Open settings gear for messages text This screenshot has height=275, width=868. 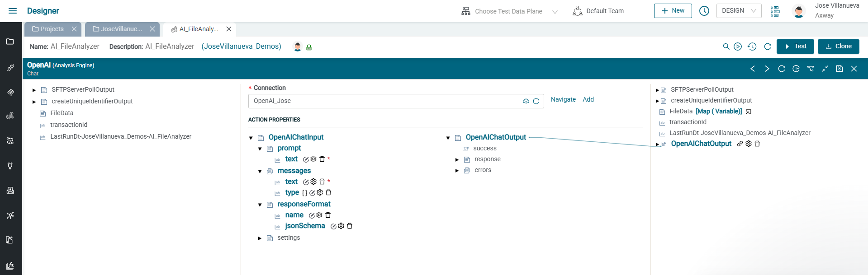(x=313, y=182)
